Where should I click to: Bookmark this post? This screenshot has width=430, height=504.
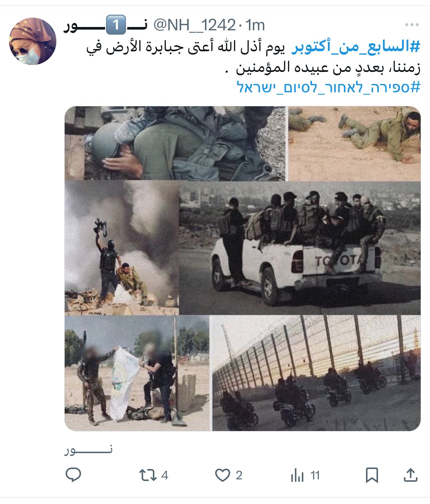coord(372,475)
